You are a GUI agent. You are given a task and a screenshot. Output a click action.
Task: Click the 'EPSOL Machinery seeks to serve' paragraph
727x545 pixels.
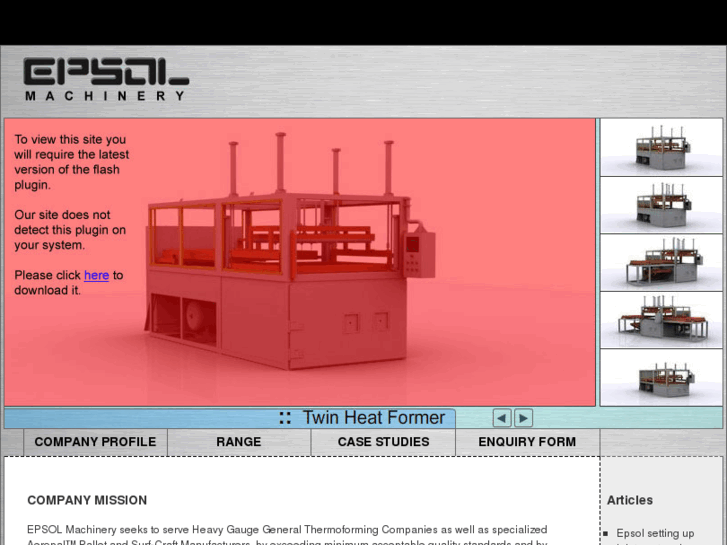tap(287, 535)
